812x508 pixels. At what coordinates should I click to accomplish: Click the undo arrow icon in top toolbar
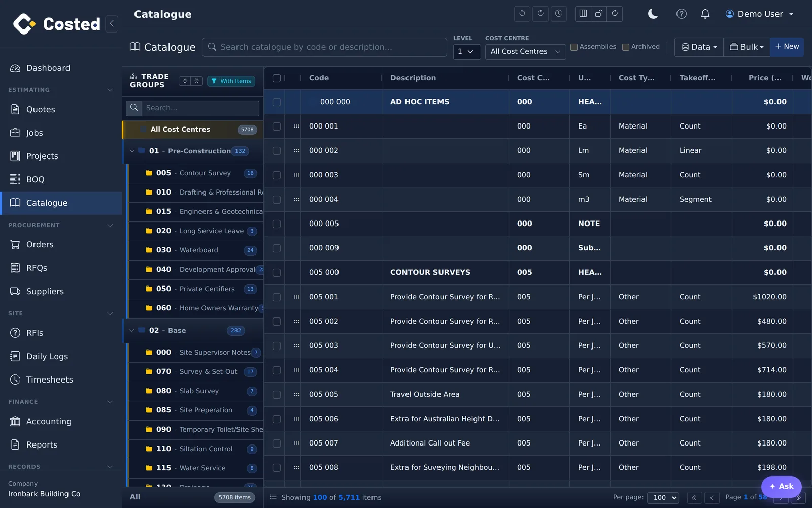click(522, 14)
